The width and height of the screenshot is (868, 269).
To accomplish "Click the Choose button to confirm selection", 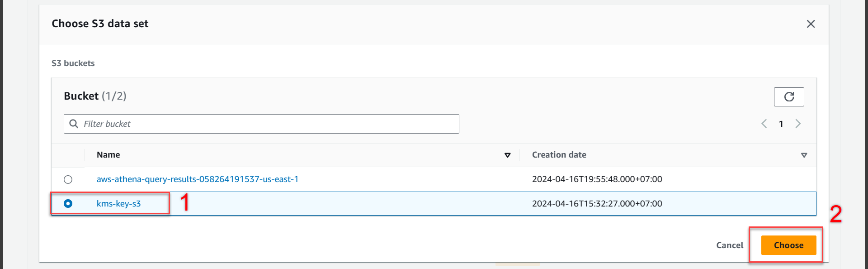I will (788, 245).
